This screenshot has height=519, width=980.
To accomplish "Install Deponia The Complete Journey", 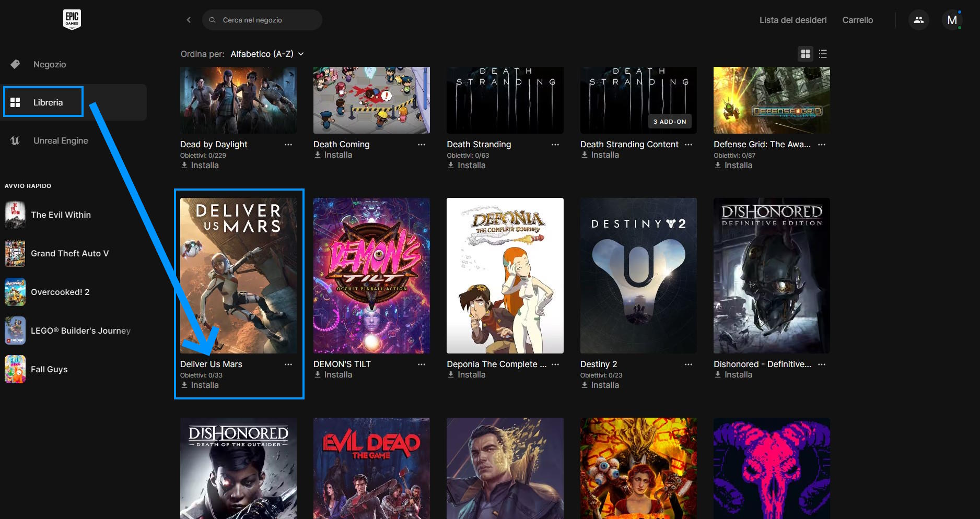I will [466, 374].
